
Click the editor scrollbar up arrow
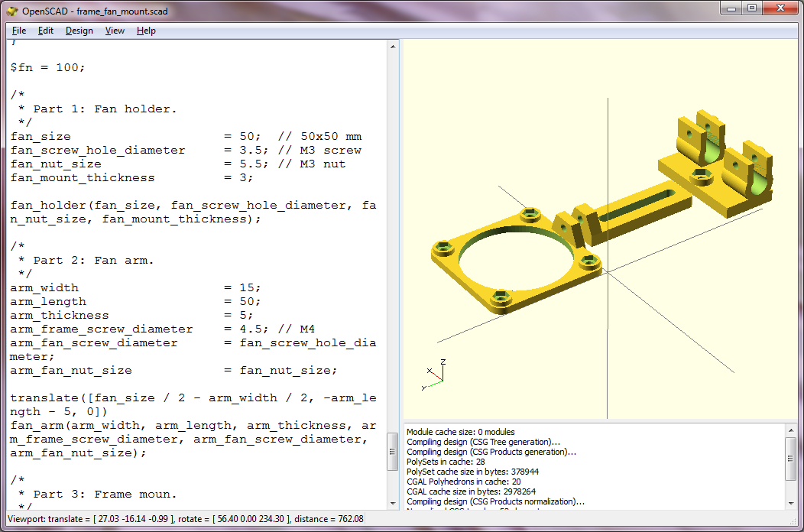pyautogui.click(x=393, y=47)
